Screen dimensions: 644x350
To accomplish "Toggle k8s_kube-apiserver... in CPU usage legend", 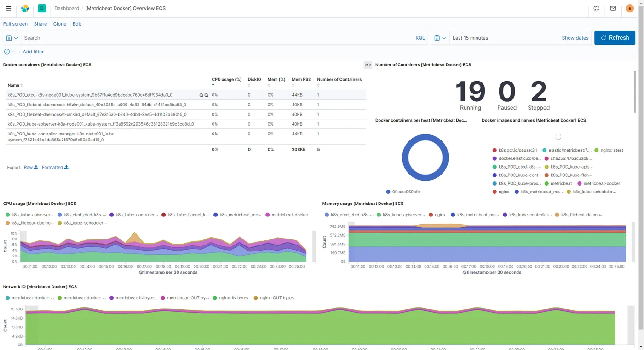I will (x=29, y=215).
